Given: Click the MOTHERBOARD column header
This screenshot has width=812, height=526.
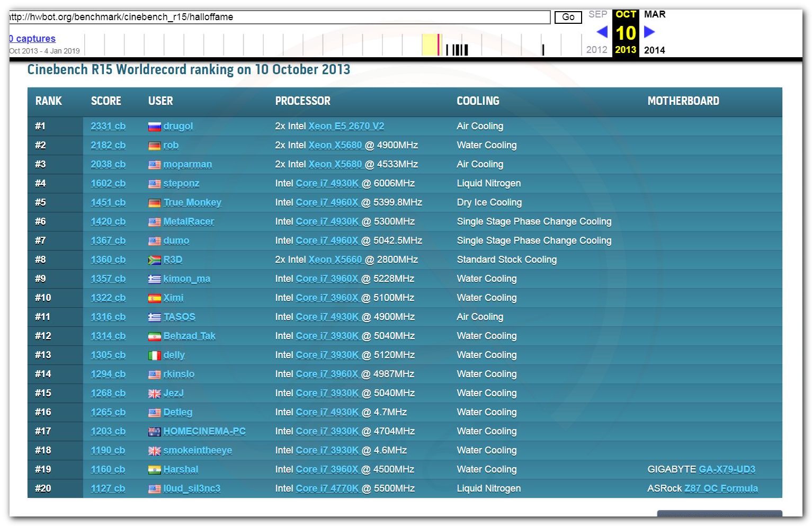Looking at the screenshot, I should 683,101.
